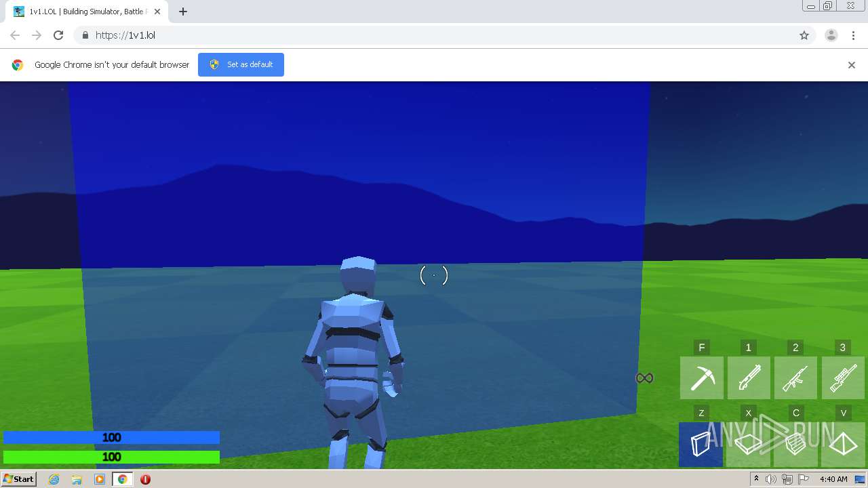
Task: Switch to the 1v1.LOL browser tab
Action: (86, 12)
